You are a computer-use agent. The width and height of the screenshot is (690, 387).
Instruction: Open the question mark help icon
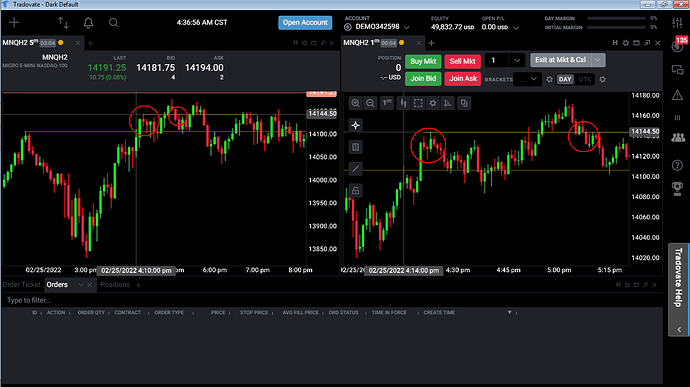(678, 165)
